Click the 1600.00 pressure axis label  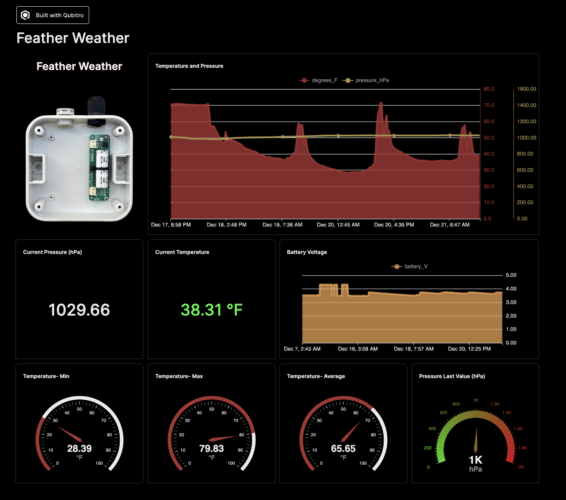(x=526, y=89)
